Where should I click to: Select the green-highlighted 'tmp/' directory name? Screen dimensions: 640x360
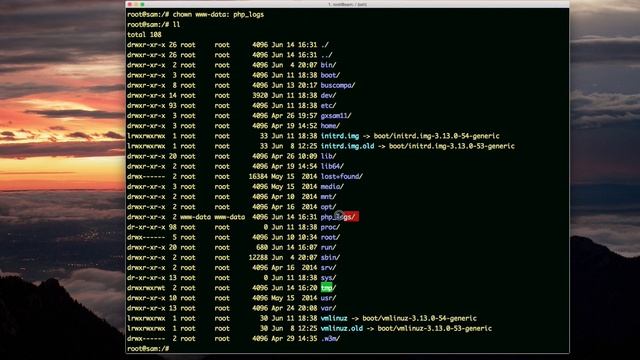[328, 288]
